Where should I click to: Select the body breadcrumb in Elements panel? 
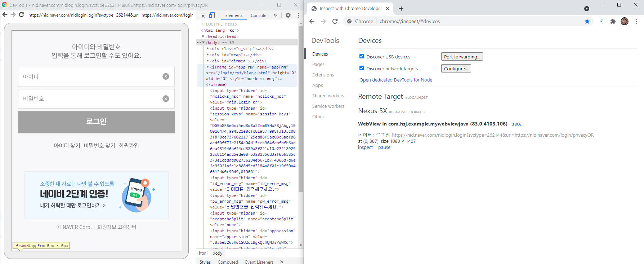point(218,253)
